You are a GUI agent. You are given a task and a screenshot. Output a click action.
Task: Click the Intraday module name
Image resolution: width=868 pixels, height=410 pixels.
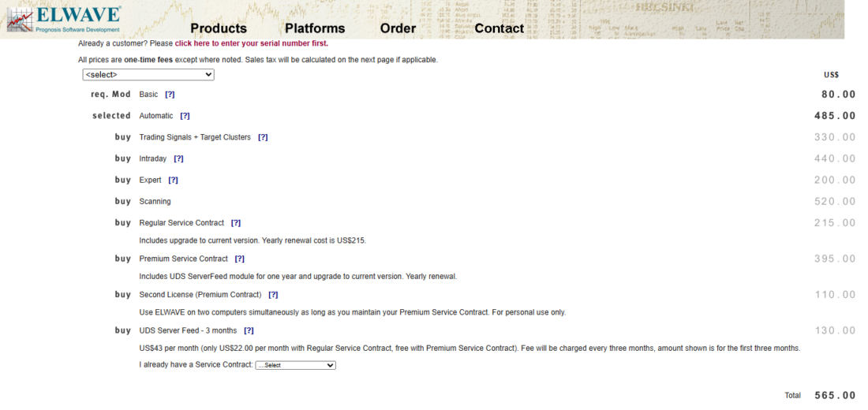tap(153, 158)
